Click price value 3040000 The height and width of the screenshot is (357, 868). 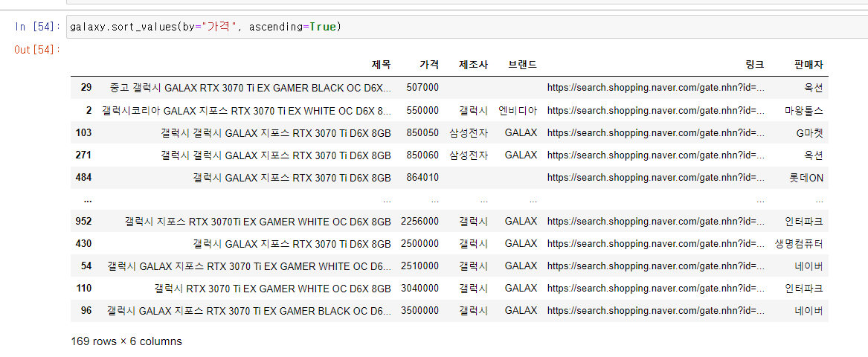pos(420,289)
